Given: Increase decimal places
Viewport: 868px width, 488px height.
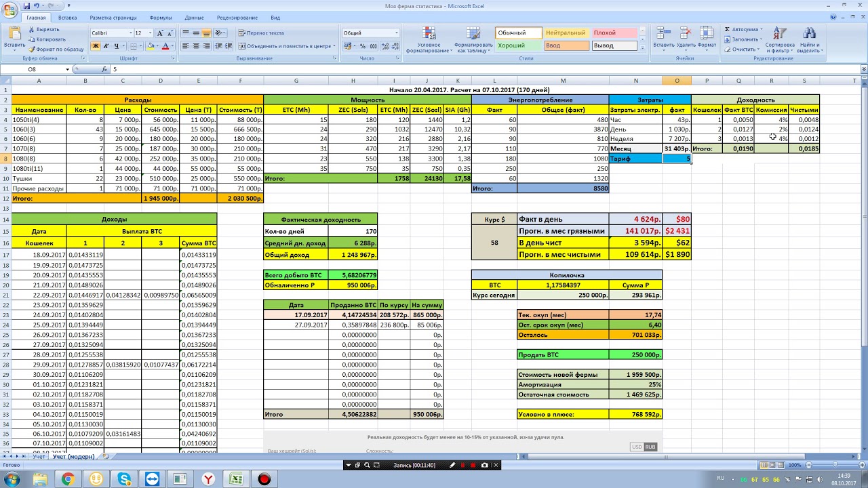Looking at the screenshot, I should (387, 46).
